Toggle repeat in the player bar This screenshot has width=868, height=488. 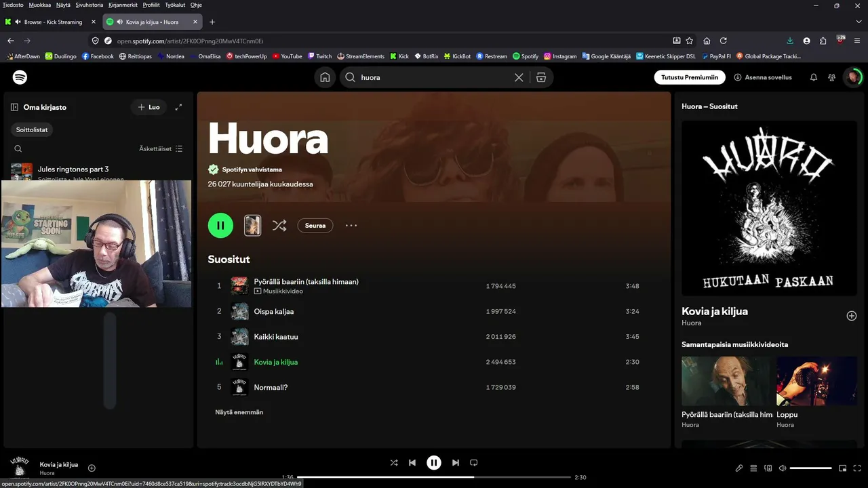click(474, 463)
